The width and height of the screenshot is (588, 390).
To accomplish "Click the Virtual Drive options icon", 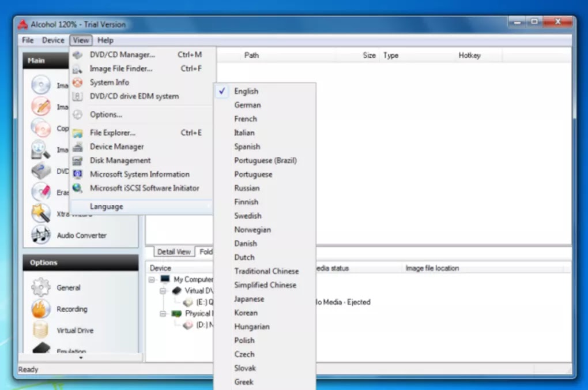I will click(40, 330).
